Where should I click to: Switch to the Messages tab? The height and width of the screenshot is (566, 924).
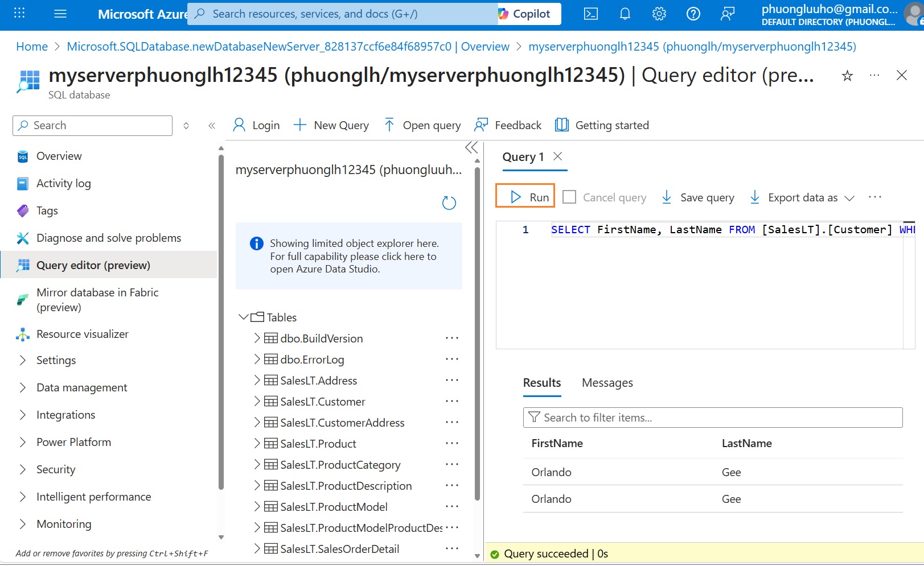(x=607, y=383)
